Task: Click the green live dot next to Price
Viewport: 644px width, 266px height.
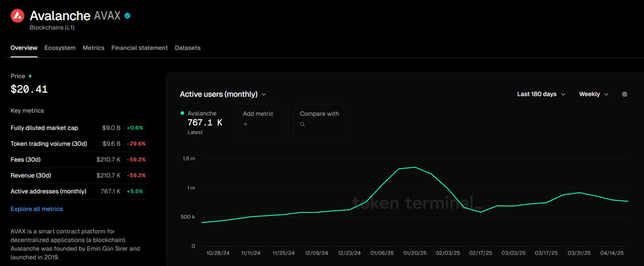Action: click(x=30, y=76)
